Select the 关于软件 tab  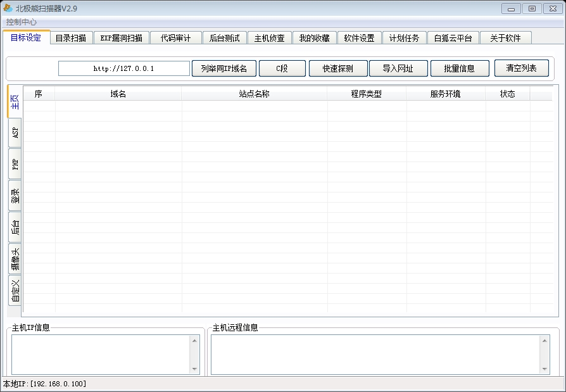click(506, 38)
